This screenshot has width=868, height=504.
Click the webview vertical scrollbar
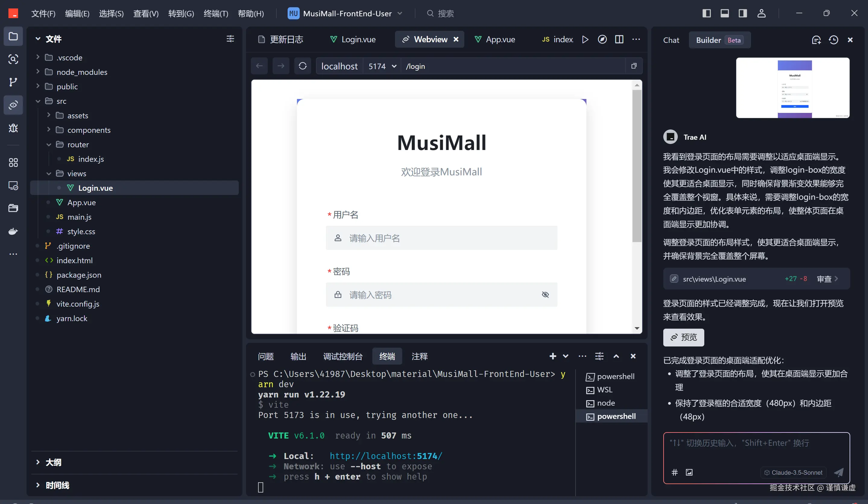point(636,165)
